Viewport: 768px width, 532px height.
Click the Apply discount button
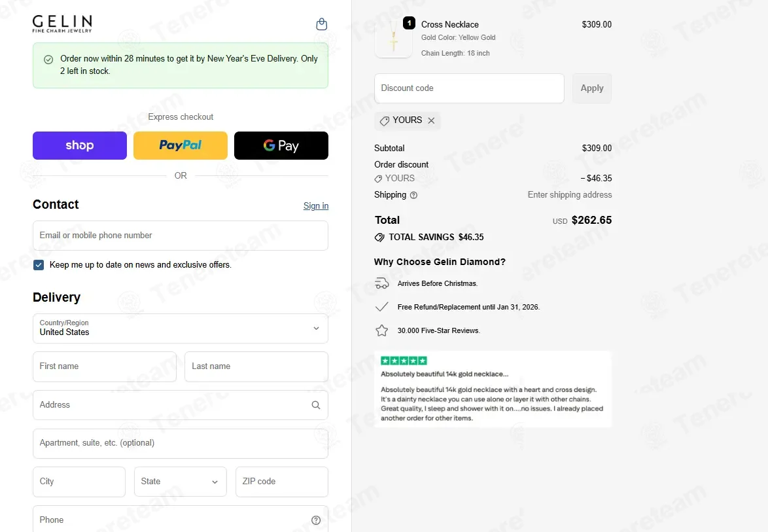click(x=591, y=88)
